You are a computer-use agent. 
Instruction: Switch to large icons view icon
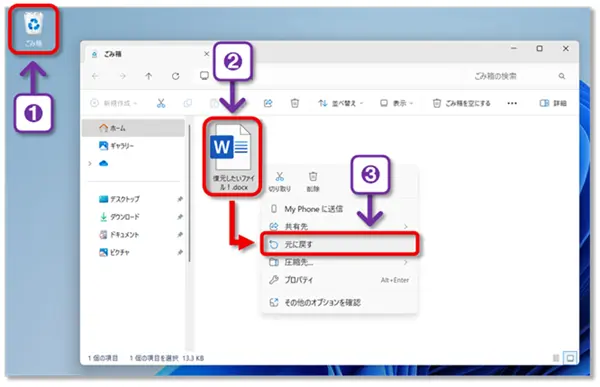tap(570, 358)
